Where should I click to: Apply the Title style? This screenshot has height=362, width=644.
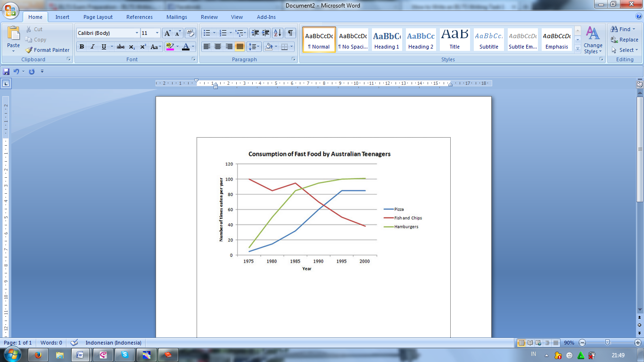[454, 40]
